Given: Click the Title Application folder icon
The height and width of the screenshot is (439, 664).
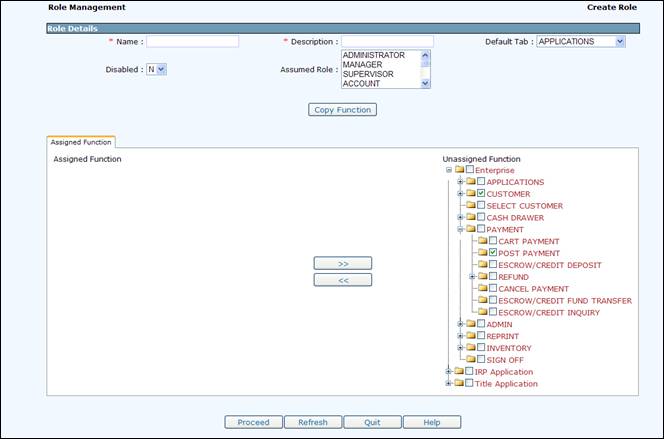Looking at the screenshot, I should 458,384.
